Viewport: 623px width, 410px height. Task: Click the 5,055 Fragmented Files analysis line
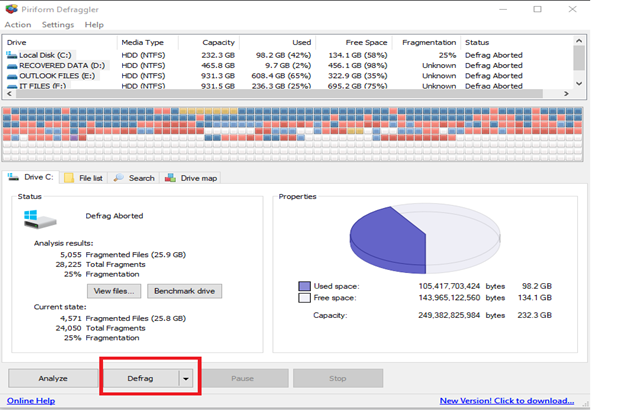click(123, 255)
